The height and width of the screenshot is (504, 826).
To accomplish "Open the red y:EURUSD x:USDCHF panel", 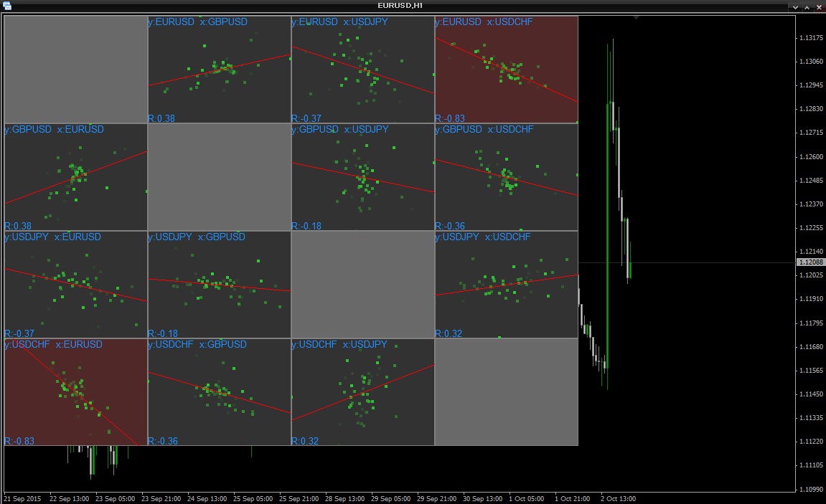I will [506, 70].
